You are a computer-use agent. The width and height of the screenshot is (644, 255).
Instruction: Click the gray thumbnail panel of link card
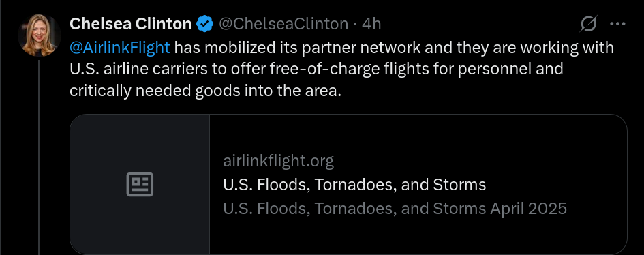pyautogui.click(x=140, y=184)
